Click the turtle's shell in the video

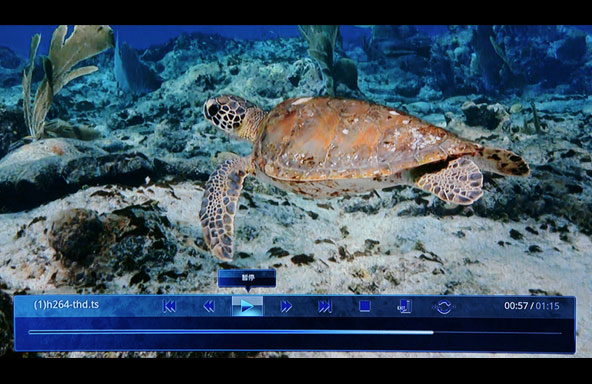(x=355, y=140)
